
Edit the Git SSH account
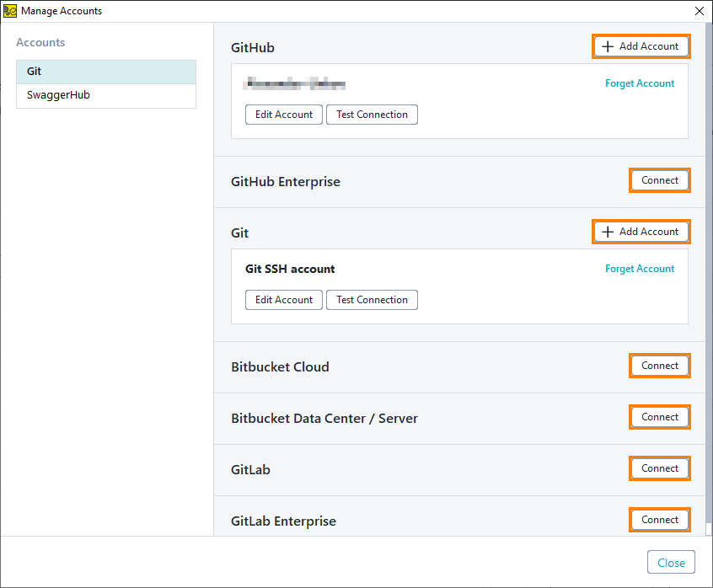click(284, 300)
